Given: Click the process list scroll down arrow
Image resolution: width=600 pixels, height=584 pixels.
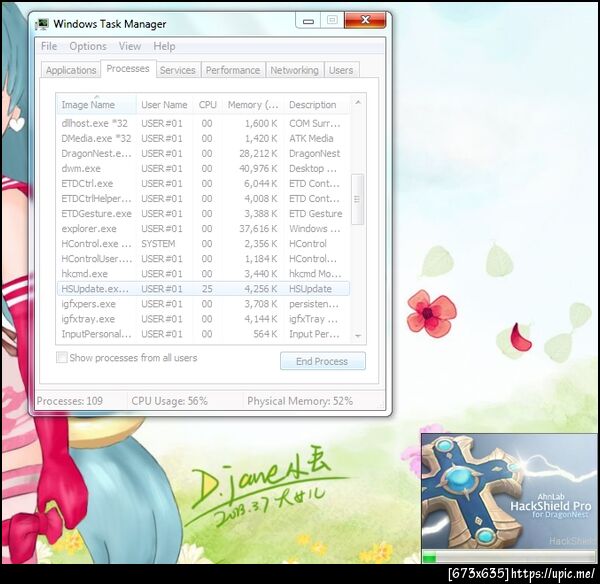Looking at the screenshot, I should coord(358,336).
